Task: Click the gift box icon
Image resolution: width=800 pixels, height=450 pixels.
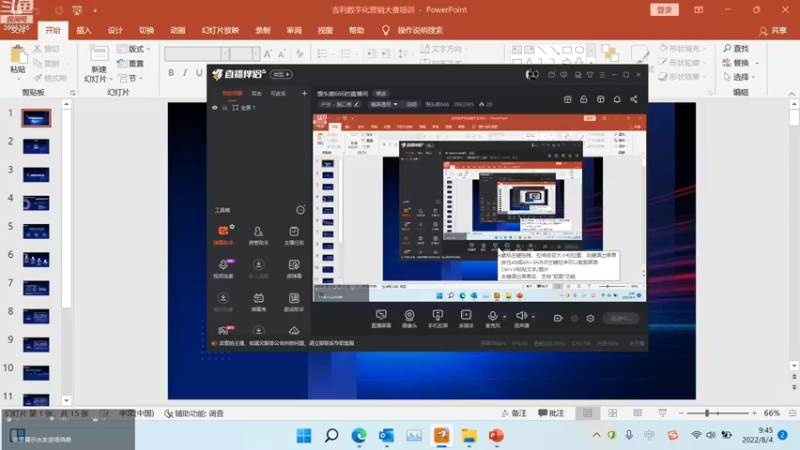Action: (567, 99)
